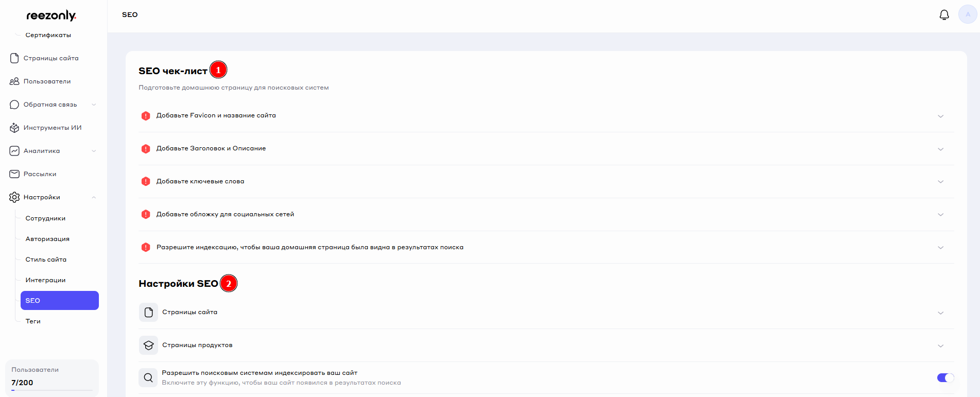Click the Инструменты ИИ sidebar icon
The image size is (980, 397).
(x=14, y=128)
